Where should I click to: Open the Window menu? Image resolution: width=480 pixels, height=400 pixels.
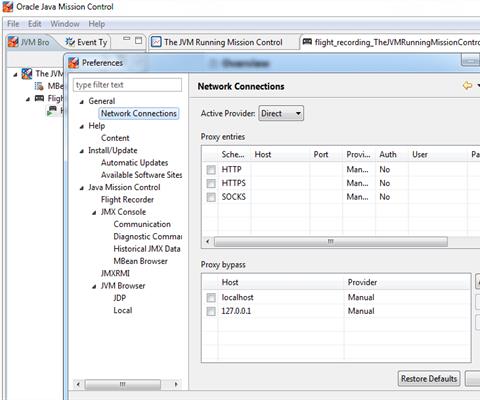[65, 24]
